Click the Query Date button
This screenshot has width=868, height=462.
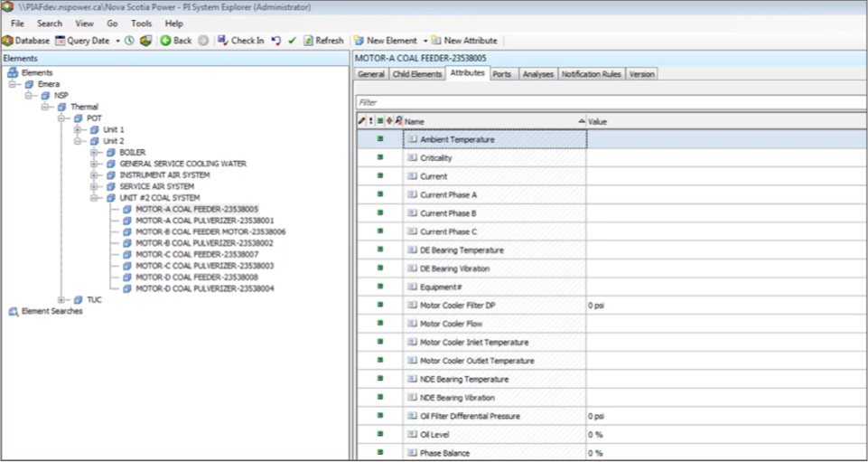(82, 41)
